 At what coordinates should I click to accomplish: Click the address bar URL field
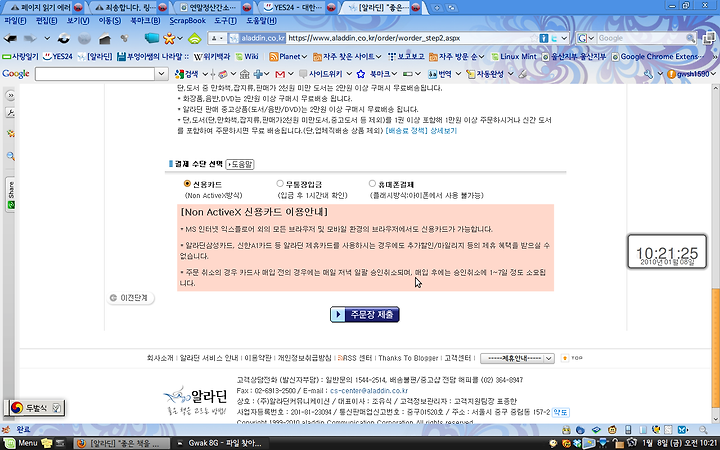tap(409, 38)
